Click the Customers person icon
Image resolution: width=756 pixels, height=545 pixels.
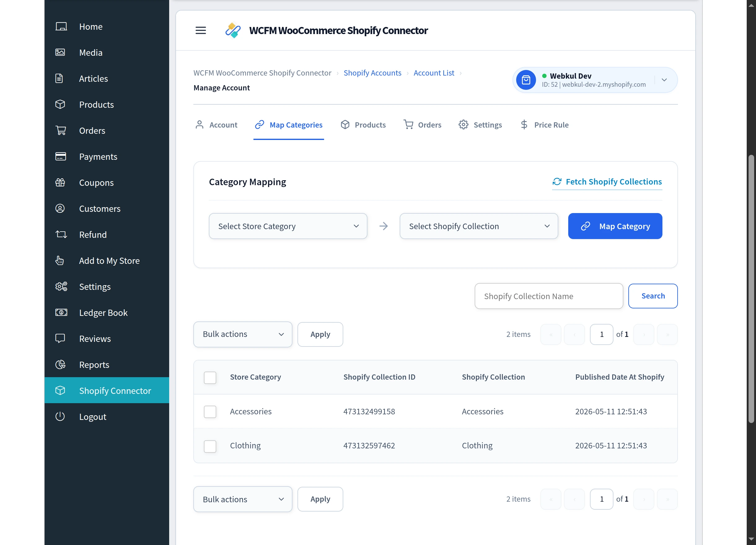(60, 208)
